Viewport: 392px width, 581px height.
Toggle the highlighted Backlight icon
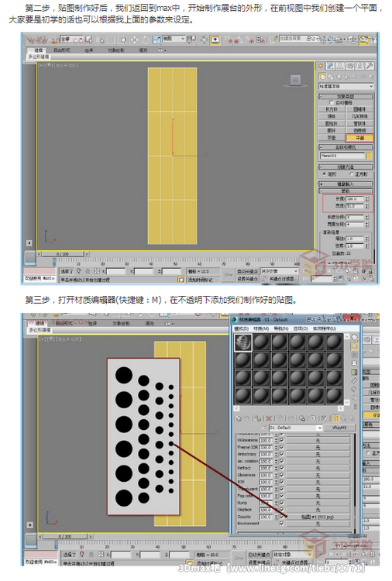pos(355,346)
